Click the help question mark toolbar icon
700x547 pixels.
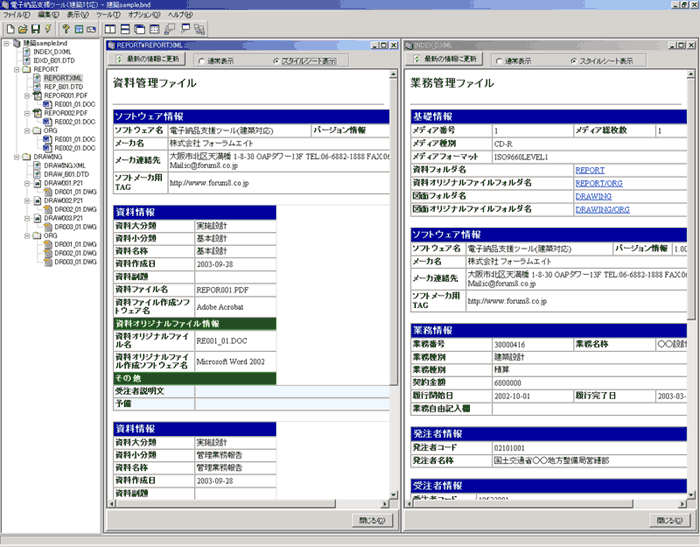point(66,29)
